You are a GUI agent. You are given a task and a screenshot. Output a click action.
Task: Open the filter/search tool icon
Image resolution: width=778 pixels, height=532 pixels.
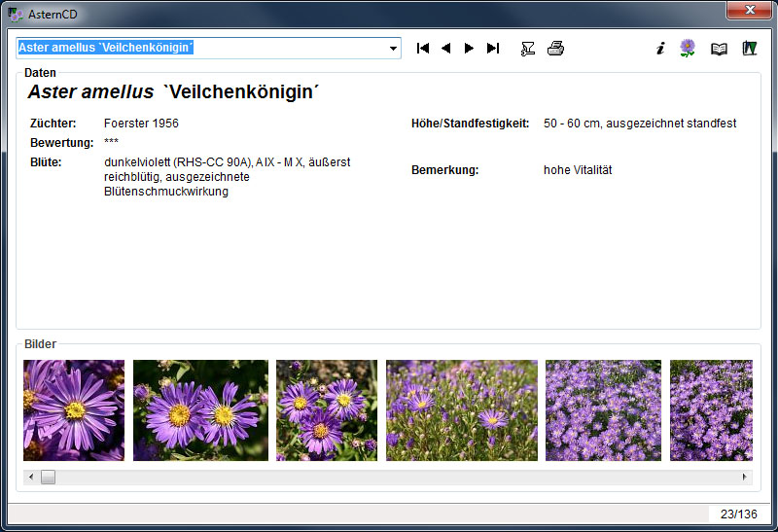pos(528,49)
